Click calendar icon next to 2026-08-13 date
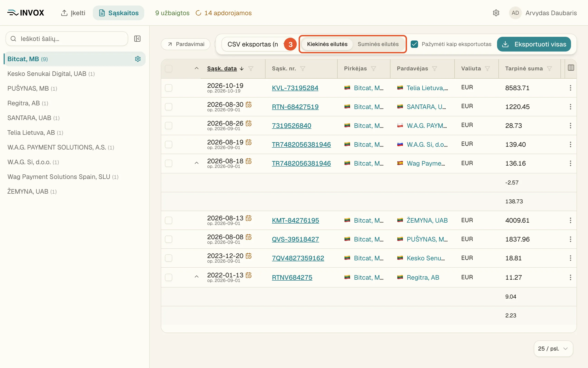Image resolution: width=588 pixels, height=368 pixels. point(249,218)
